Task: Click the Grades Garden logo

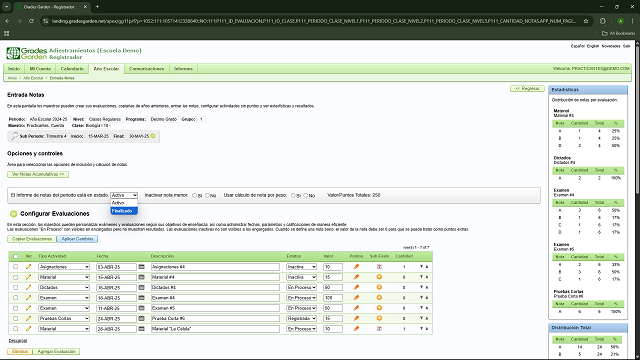Action: (x=27, y=53)
